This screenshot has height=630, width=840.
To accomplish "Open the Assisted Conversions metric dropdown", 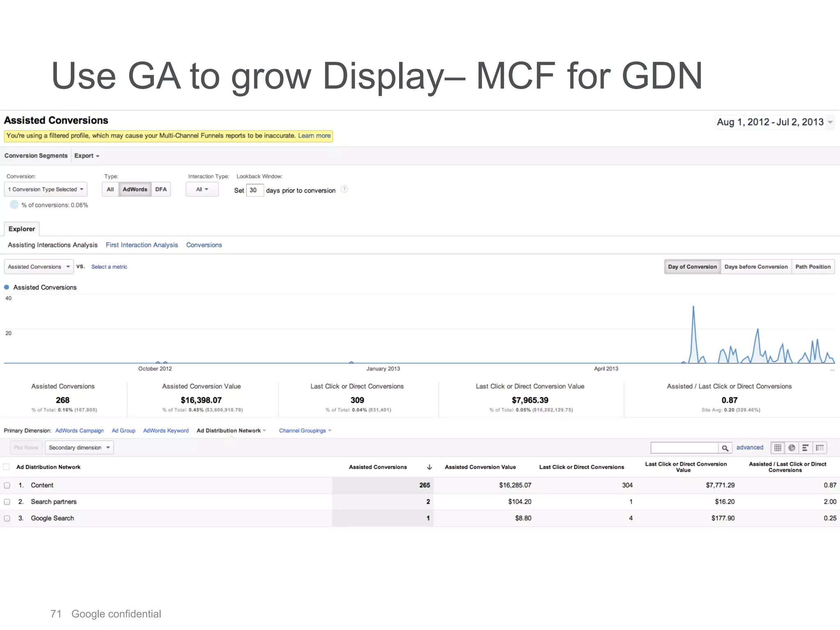I will (x=39, y=267).
